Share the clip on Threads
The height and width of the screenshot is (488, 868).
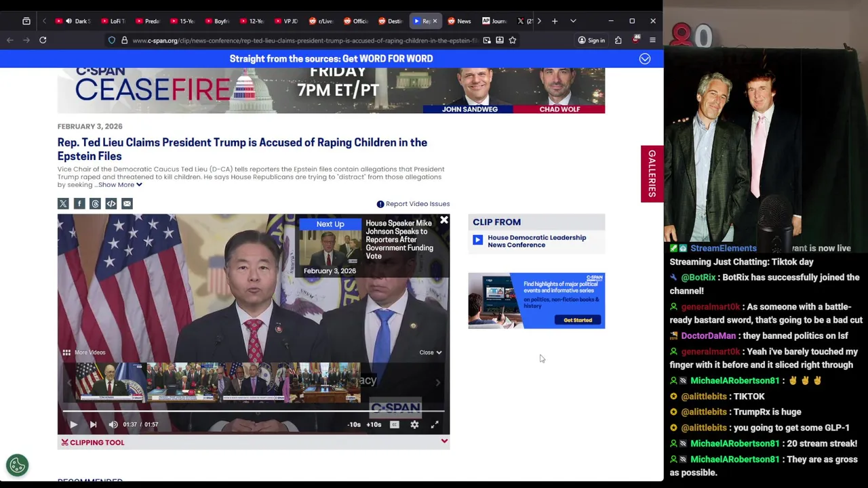pyautogui.click(x=95, y=203)
